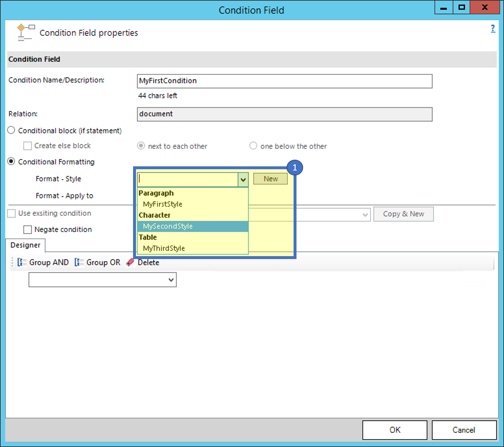Click the Copy & New button

click(x=403, y=214)
